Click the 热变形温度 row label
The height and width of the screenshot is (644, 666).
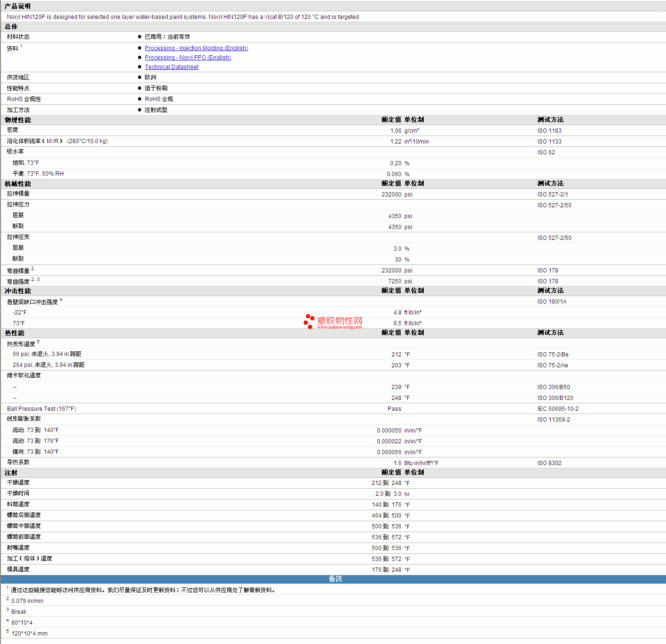21,344
